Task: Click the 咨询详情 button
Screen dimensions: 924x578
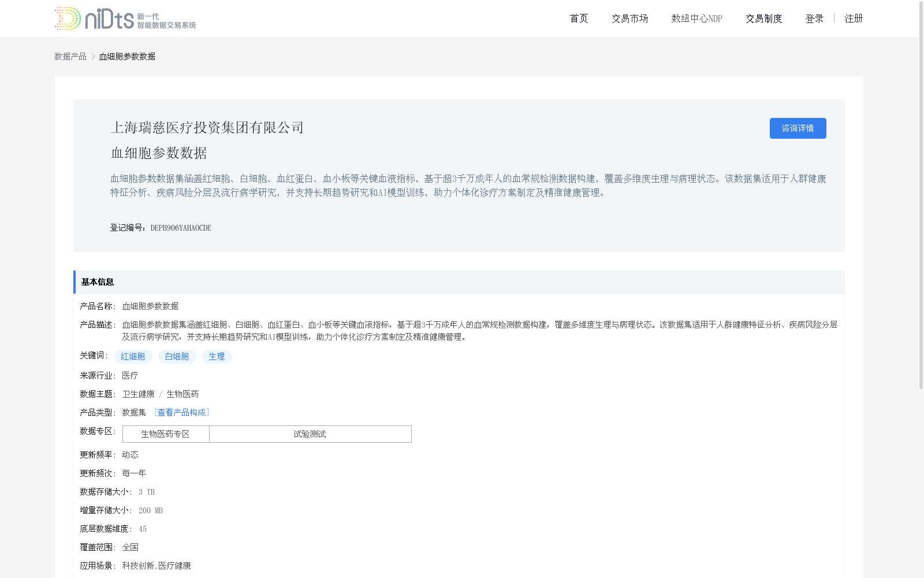Action: point(798,128)
